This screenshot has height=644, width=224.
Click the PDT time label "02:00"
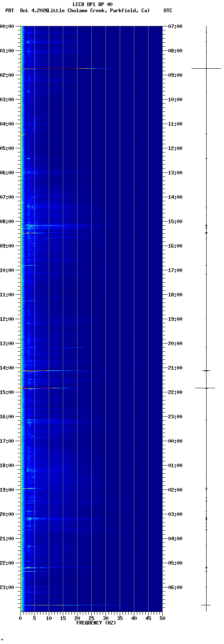(7, 75)
